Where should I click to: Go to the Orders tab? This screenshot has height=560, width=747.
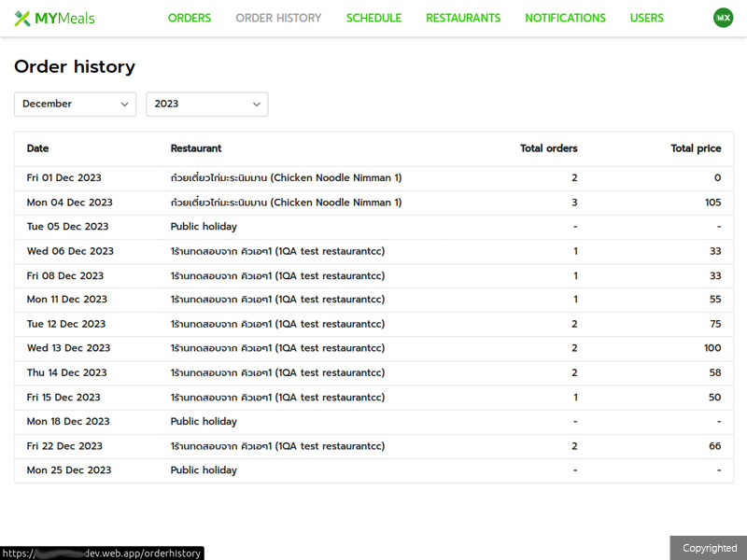pyautogui.click(x=190, y=18)
